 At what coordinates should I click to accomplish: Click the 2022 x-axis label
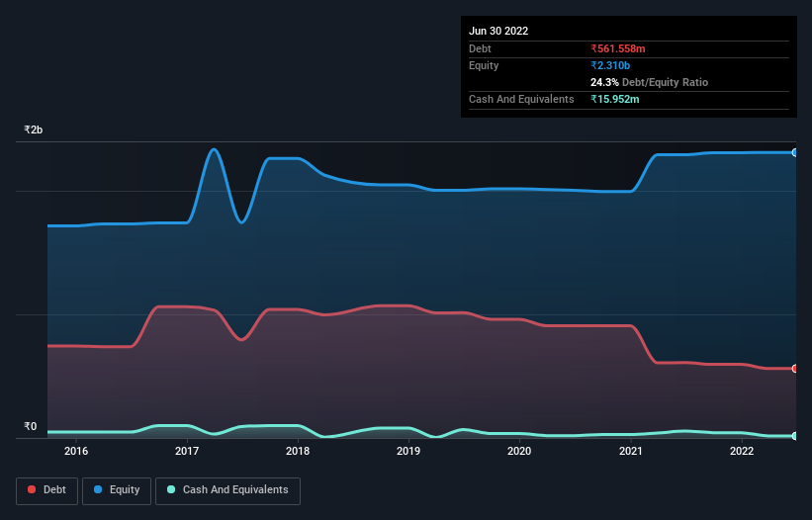tap(742, 451)
